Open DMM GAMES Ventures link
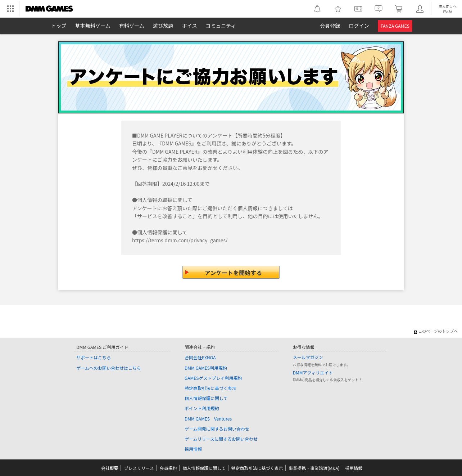462x476 pixels. point(208,419)
